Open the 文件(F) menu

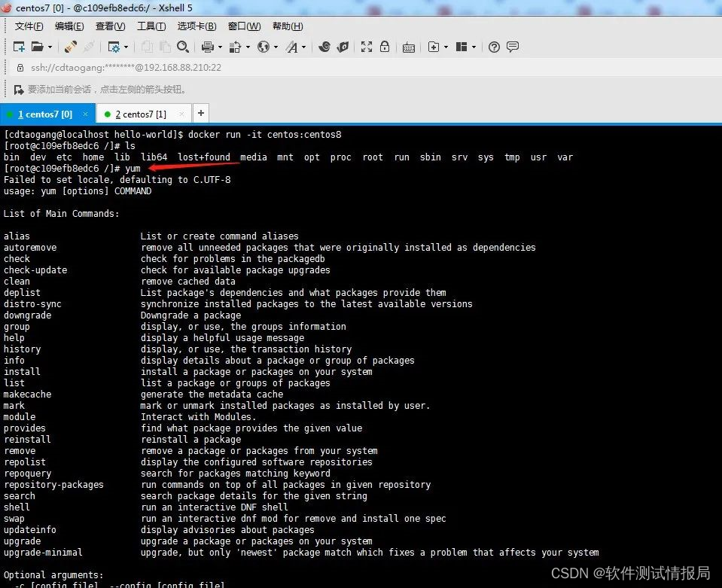[29, 26]
